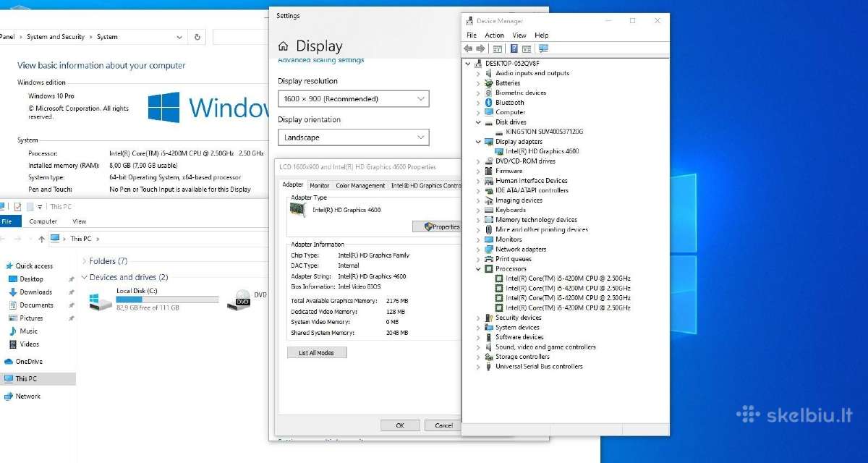Open the View ribbon tab in File Explorer
This screenshot has height=463, width=868.
coord(80,221)
